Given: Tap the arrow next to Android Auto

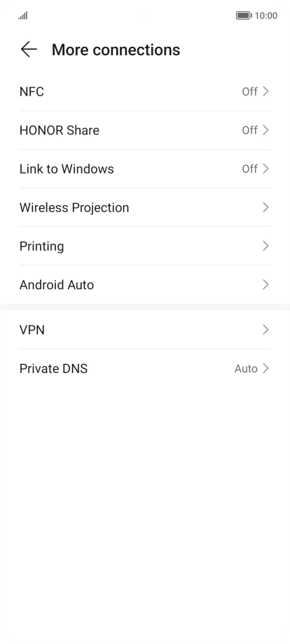Looking at the screenshot, I should coord(265,284).
